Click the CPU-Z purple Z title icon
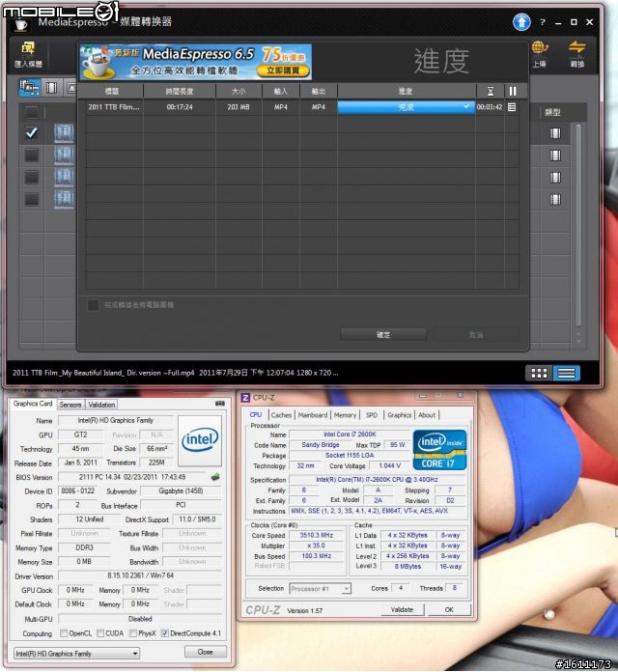Image resolution: width=618 pixels, height=672 pixels. point(245,398)
